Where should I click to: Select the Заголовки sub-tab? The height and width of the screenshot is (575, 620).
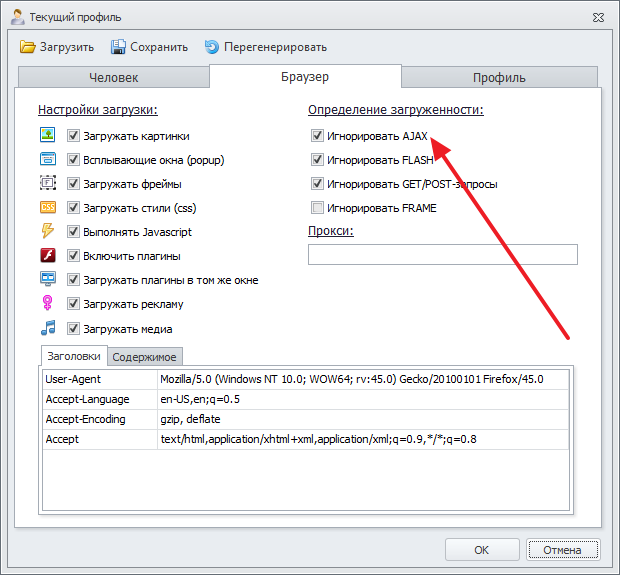coord(74,356)
